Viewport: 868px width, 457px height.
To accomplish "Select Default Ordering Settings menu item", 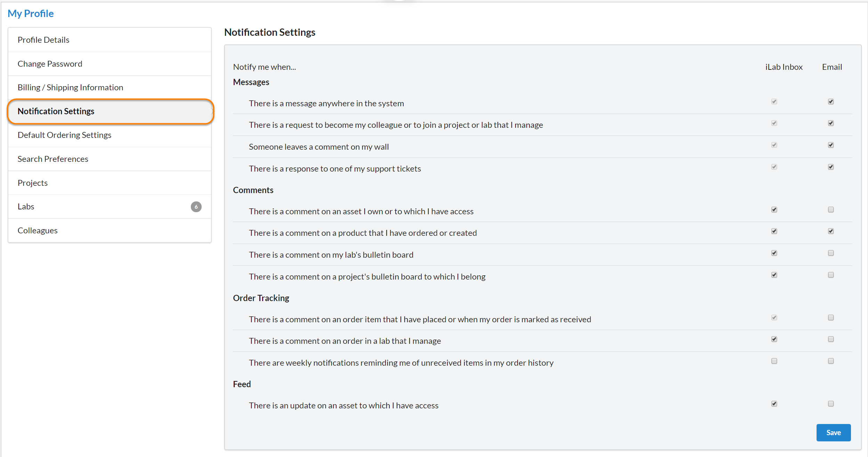I will click(x=64, y=135).
